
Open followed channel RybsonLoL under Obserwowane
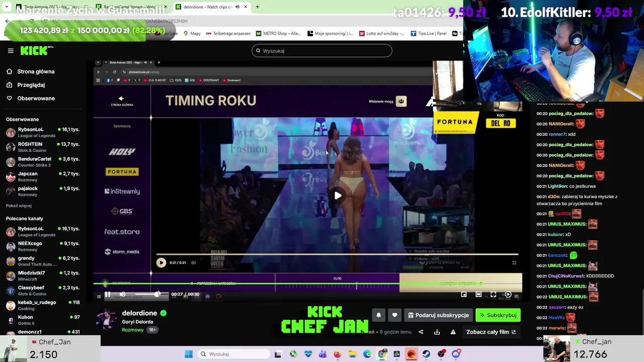coord(43,132)
